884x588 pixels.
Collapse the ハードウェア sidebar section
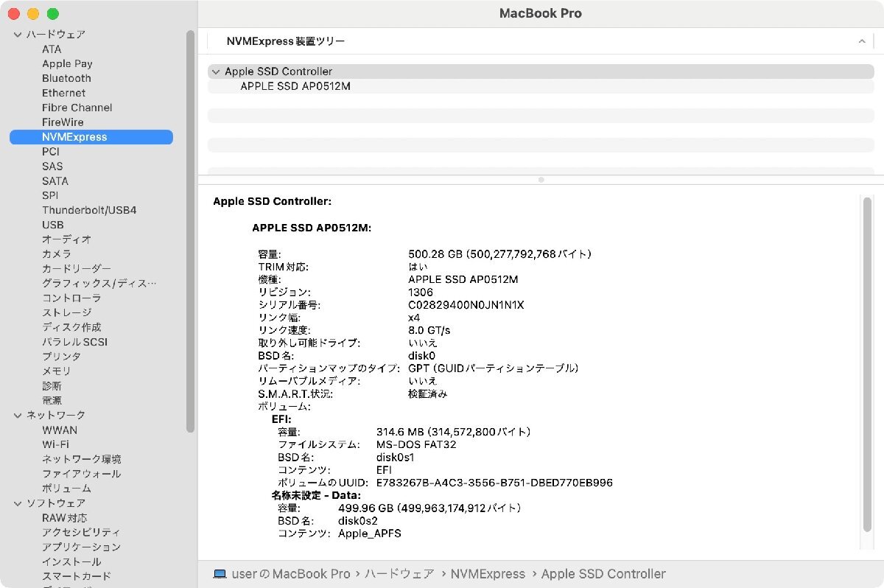pyautogui.click(x=18, y=35)
